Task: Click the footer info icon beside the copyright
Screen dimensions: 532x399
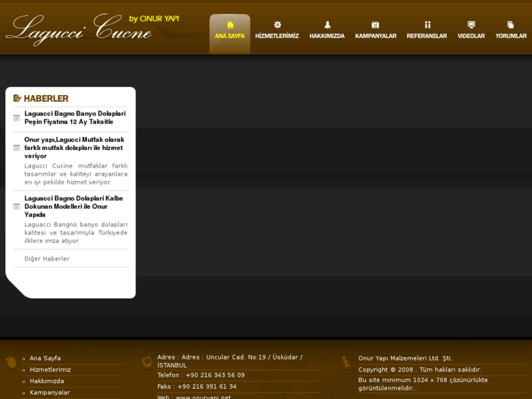Action: point(345,362)
